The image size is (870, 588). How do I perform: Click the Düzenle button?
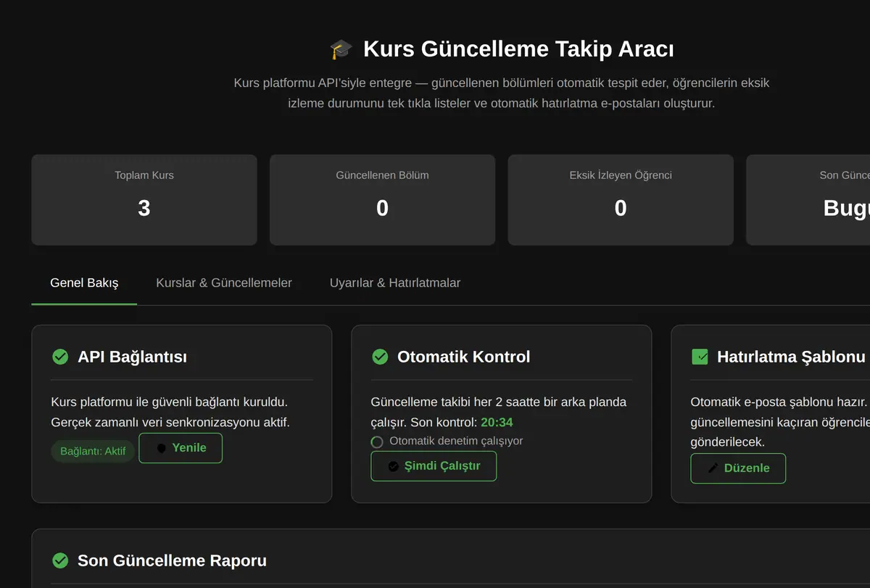(738, 468)
